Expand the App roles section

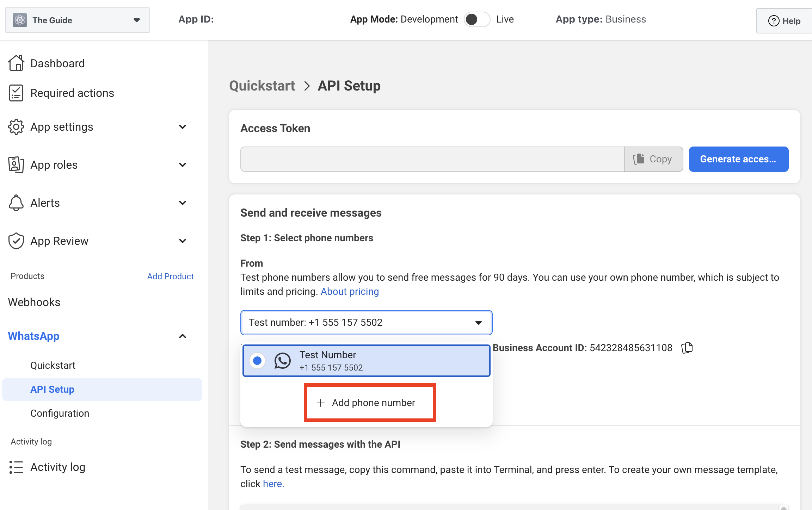click(x=183, y=165)
